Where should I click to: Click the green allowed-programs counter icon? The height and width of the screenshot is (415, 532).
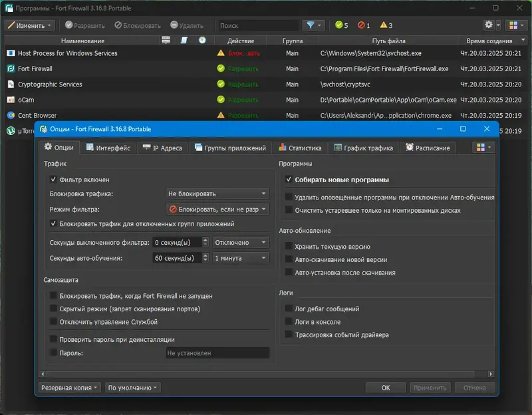[338, 25]
